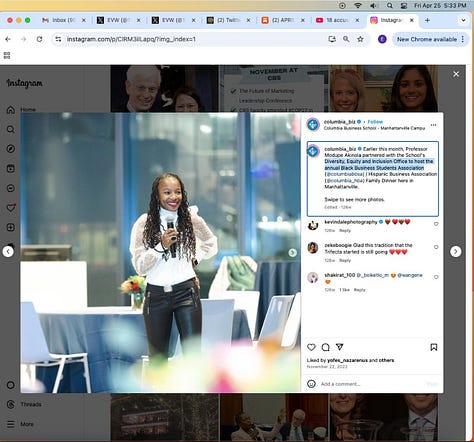Like zekeboogie's comment
The height and width of the screenshot is (442, 474).
pos(436,247)
